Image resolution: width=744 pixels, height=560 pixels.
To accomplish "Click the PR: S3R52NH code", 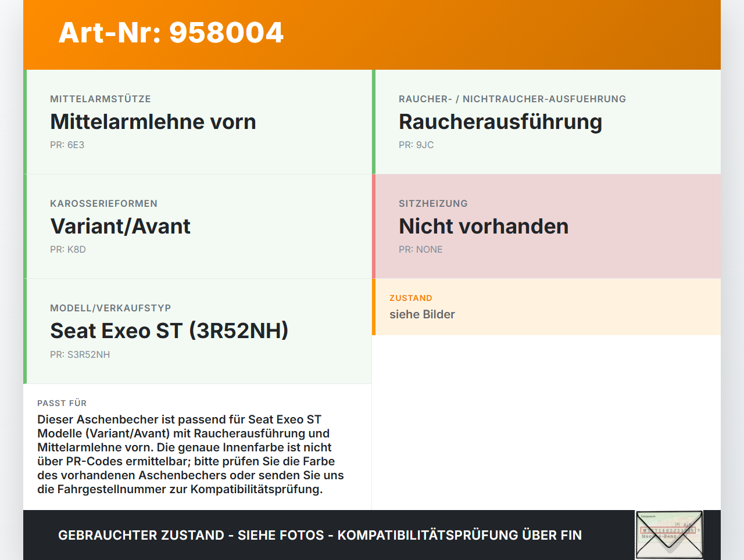I will (80, 353).
